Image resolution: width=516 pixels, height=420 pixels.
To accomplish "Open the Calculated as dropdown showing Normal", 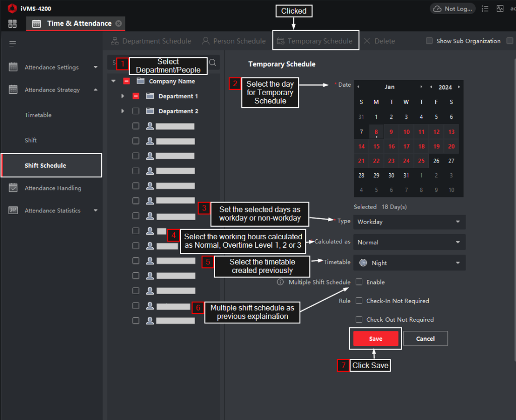I will tap(409, 242).
